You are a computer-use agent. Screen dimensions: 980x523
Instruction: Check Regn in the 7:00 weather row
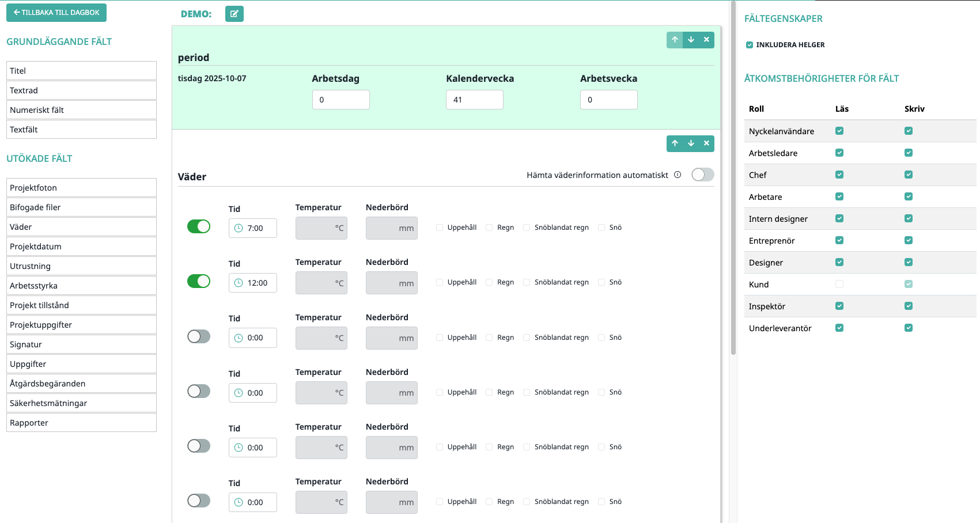(x=489, y=228)
